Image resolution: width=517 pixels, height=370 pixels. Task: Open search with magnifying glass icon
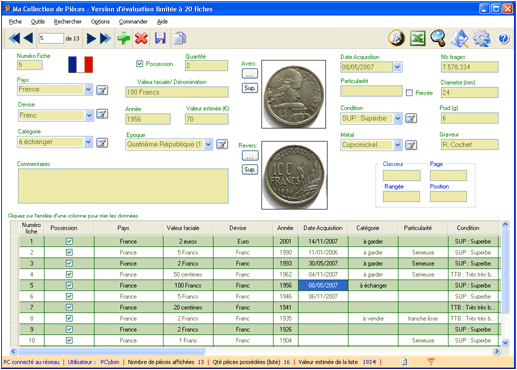tap(438, 38)
